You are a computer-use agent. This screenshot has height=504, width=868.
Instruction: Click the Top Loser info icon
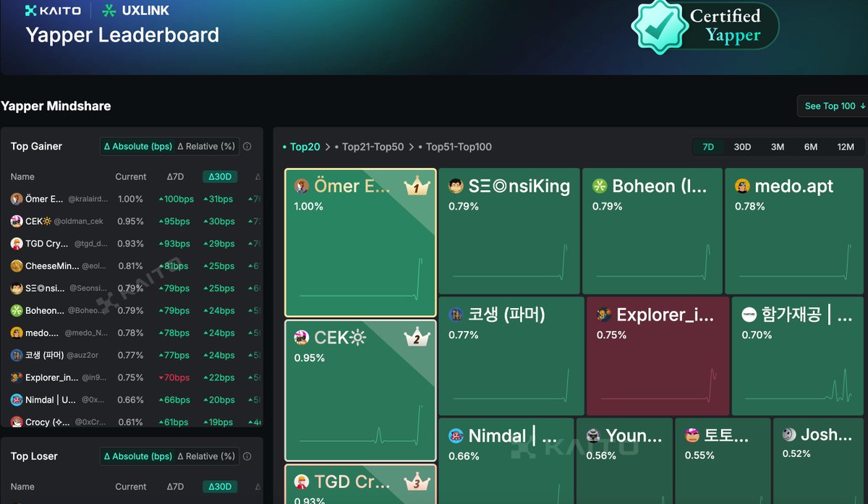tap(247, 456)
